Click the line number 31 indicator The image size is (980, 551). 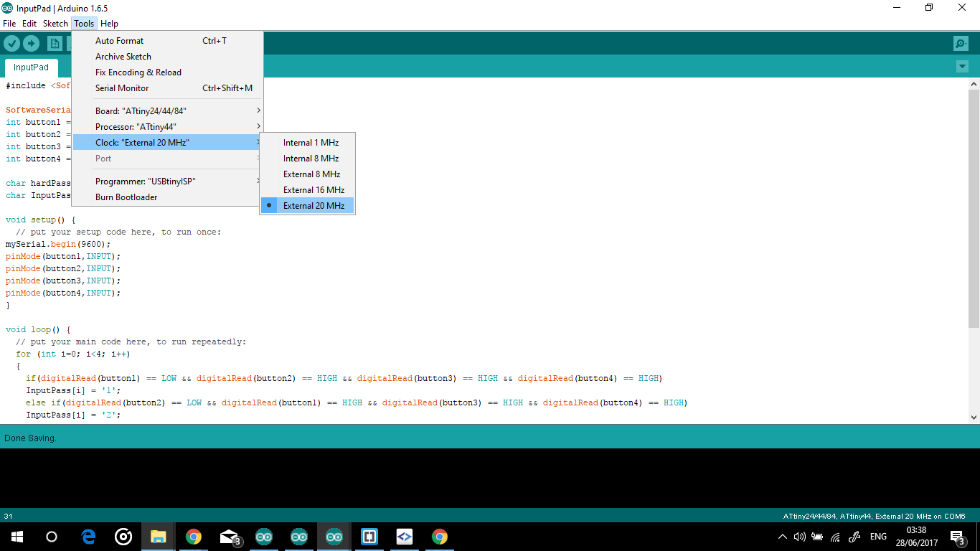[x=8, y=516]
